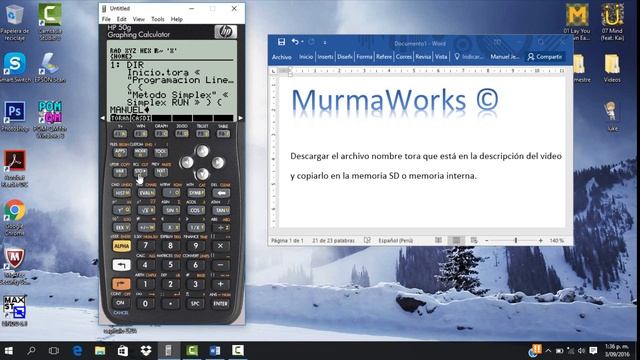Open File Explorer from the taskbar

tap(100, 351)
